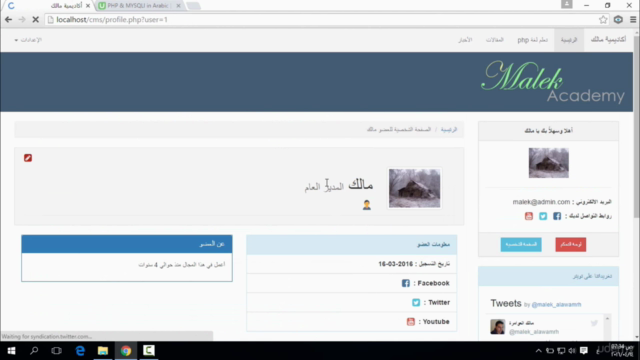Show hidden system tray icons chevron

coord(538,351)
